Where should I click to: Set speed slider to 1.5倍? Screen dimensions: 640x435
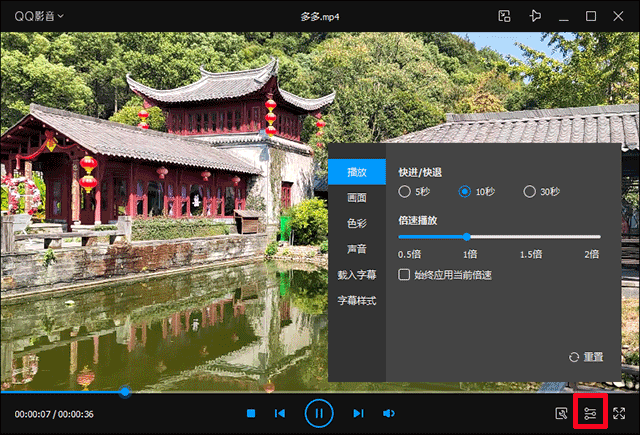pos(533,237)
